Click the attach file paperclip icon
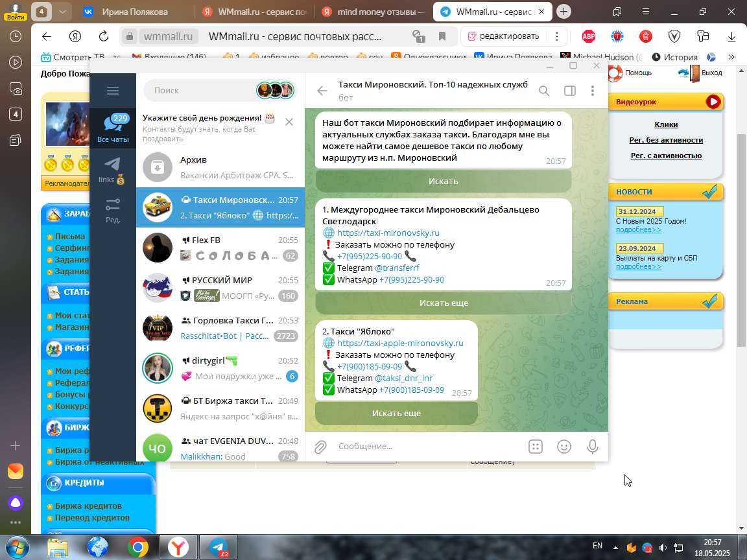The height and width of the screenshot is (560, 747). pyautogui.click(x=320, y=447)
